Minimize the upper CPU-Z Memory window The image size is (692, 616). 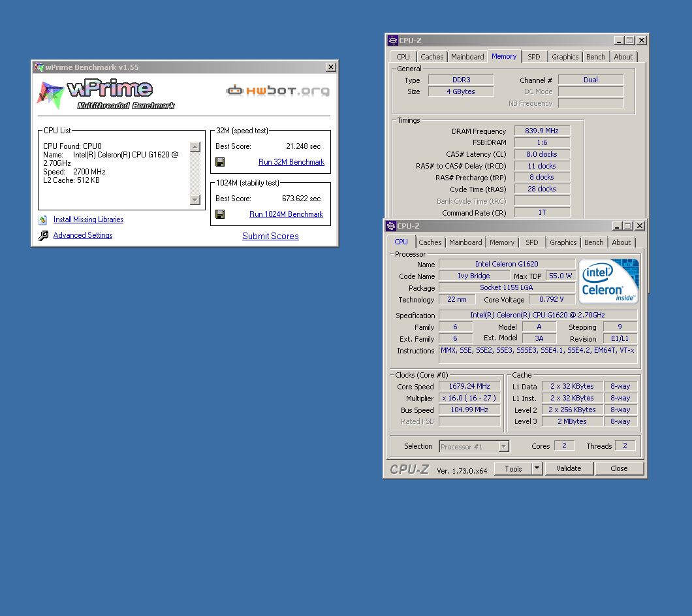point(619,41)
